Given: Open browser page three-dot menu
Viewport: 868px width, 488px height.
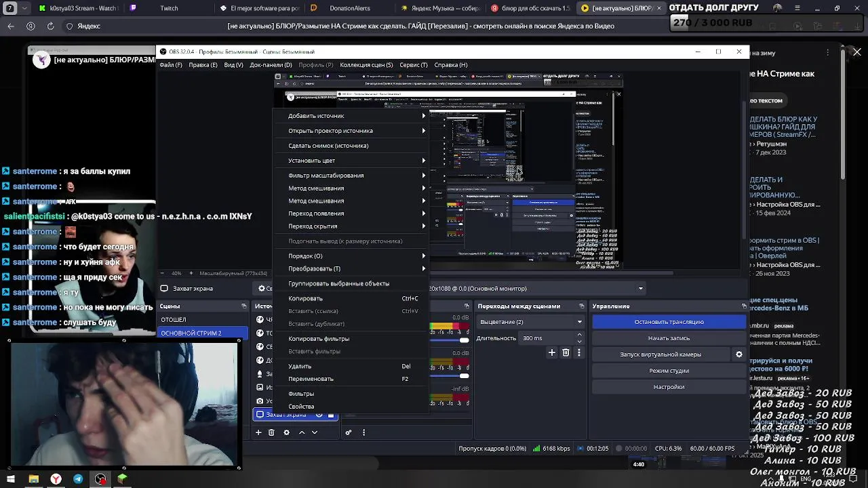Looking at the screenshot, I should coord(827,52).
